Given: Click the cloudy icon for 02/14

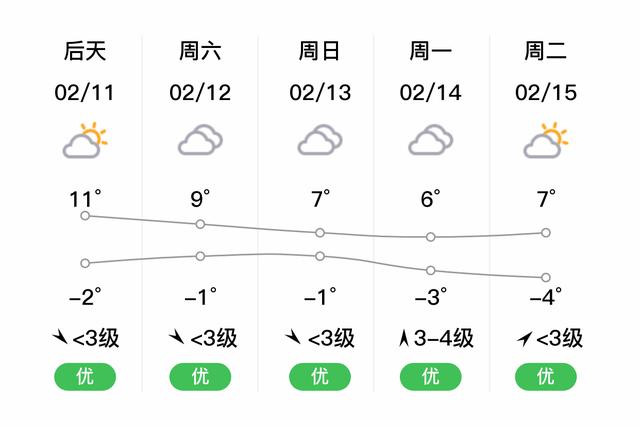Looking at the screenshot, I should click(x=431, y=140).
